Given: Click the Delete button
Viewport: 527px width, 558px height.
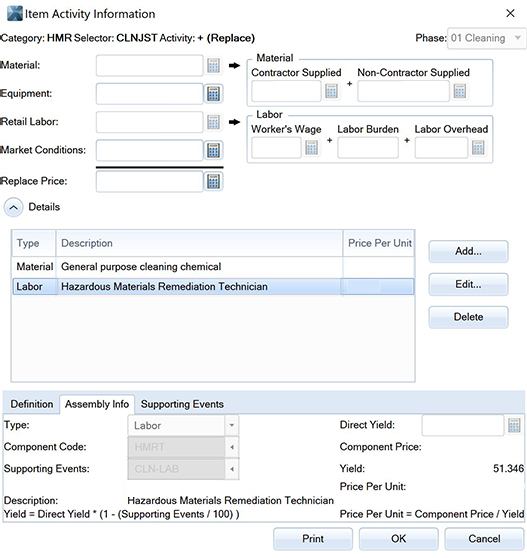Looking at the screenshot, I should 468,317.
